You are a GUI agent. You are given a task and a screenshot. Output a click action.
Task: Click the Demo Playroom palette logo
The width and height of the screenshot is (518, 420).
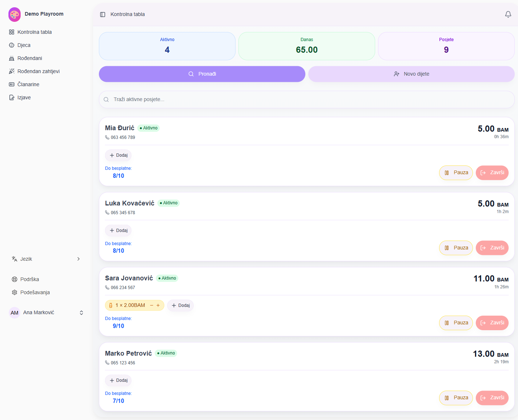point(15,14)
